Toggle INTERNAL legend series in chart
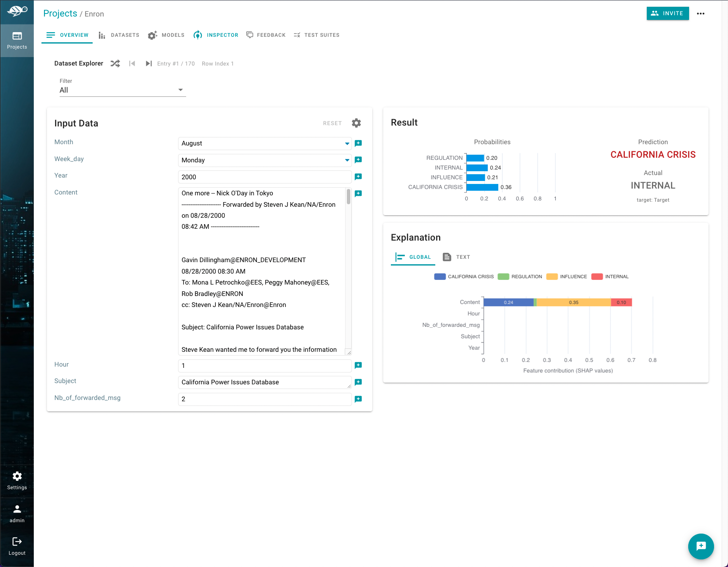Viewport: 728px width, 567px height. click(x=610, y=277)
